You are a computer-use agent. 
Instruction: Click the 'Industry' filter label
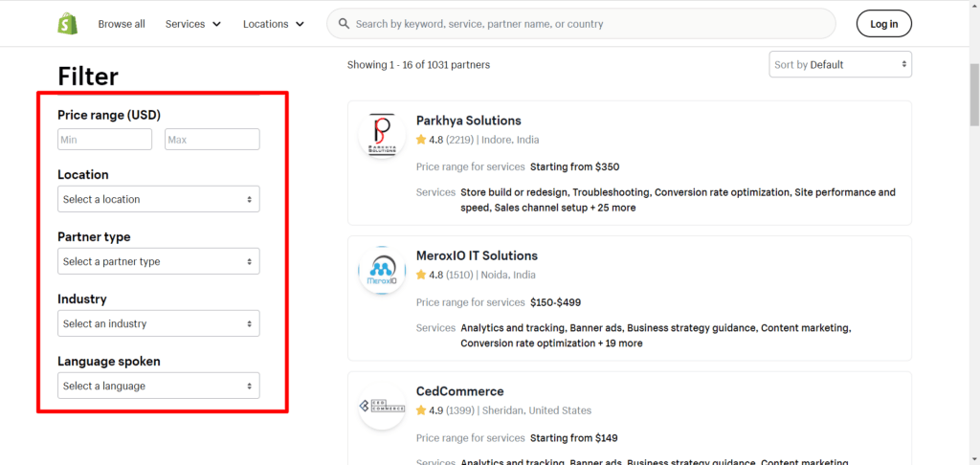coord(82,299)
